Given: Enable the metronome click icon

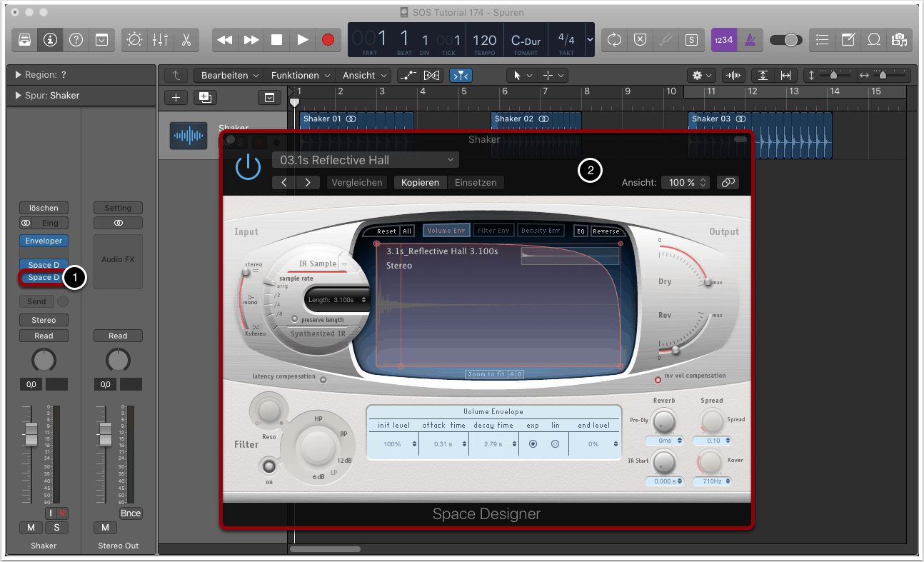Looking at the screenshot, I should click(x=750, y=40).
